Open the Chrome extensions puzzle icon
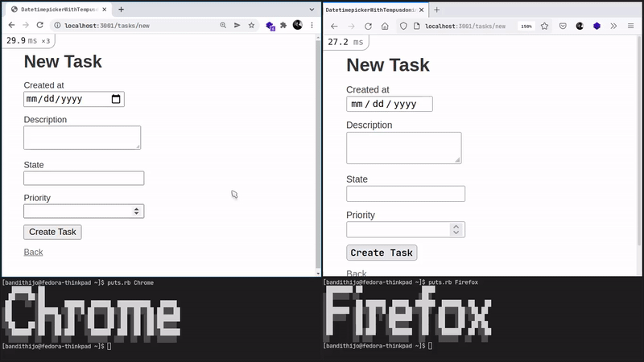The height and width of the screenshot is (362, 644). [283, 26]
